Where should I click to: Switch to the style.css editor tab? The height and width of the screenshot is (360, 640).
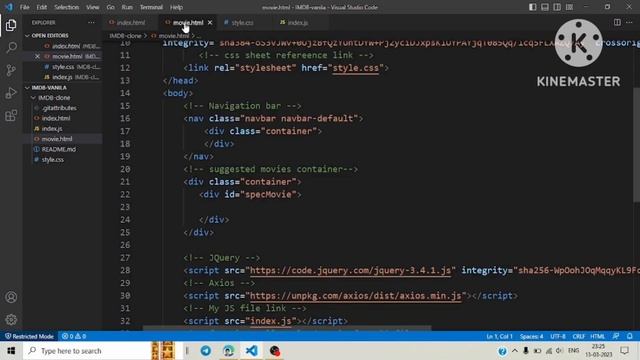[242, 22]
